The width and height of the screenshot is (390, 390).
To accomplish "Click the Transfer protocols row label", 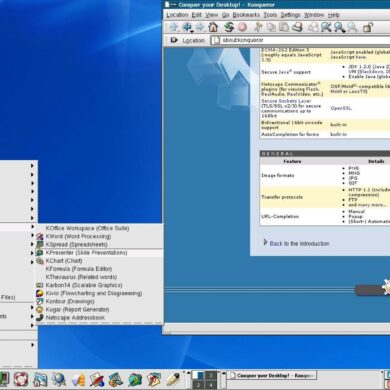I will pyautogui.click(x=282, y=197).
